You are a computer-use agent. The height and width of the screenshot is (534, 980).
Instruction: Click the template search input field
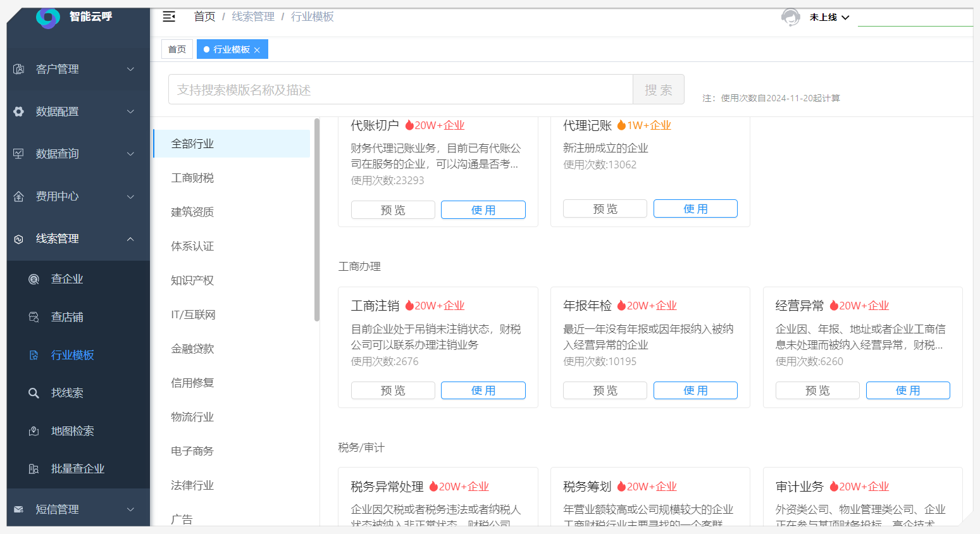tap(400, 89)
